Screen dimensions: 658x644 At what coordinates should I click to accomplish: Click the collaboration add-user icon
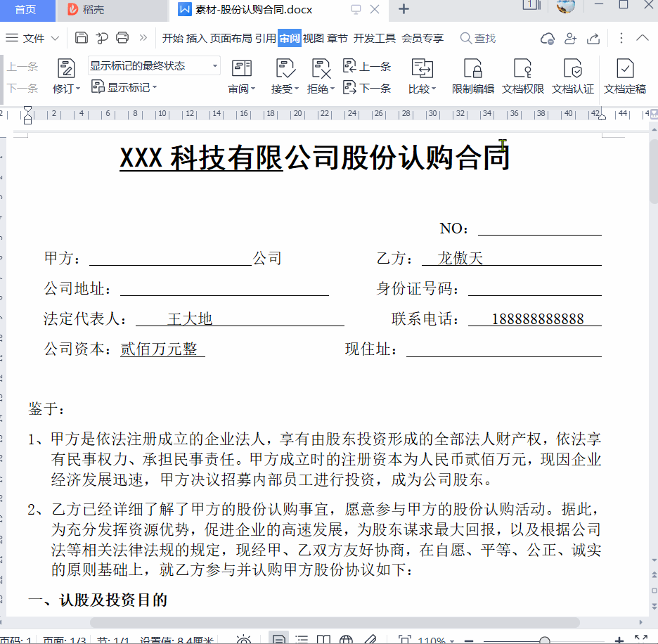click(x=570, y=38)
